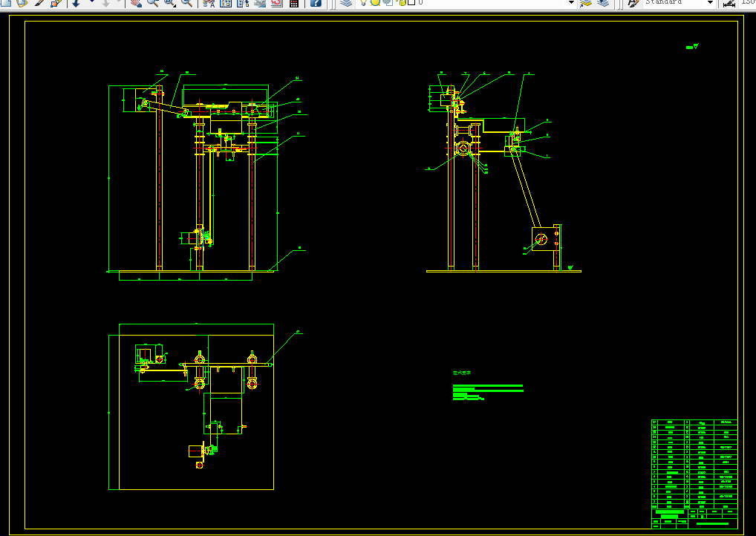This screenshot has width=756, height=536.
Task: Open the Text Style manager icon
Action: tap(633, 3)
